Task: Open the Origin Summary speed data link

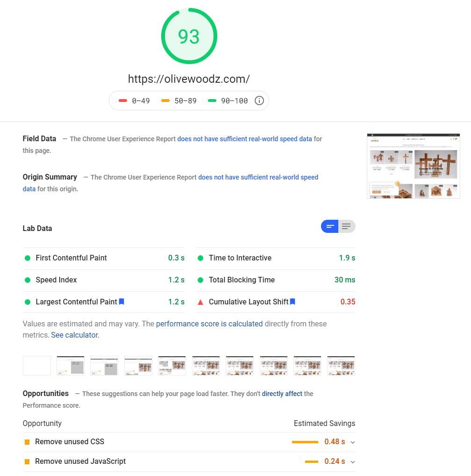Action: (258, 177)
